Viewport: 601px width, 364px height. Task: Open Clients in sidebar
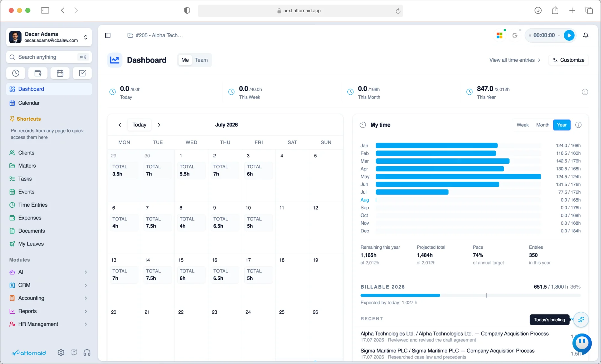pos(49,153)
